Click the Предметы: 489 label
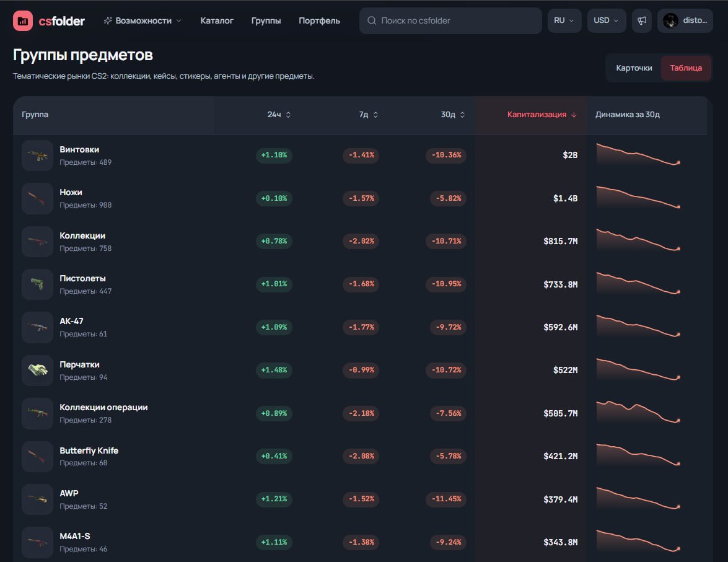 86,162
